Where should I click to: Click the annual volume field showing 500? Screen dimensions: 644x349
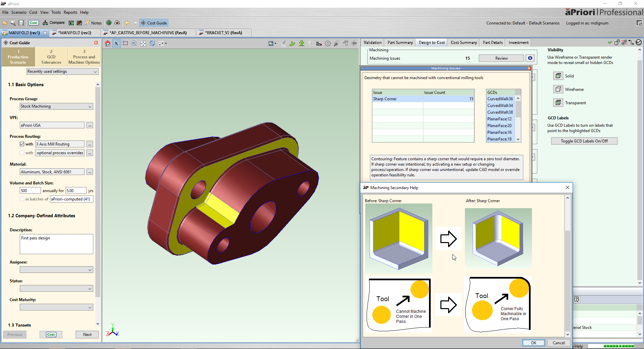[30, 191]
